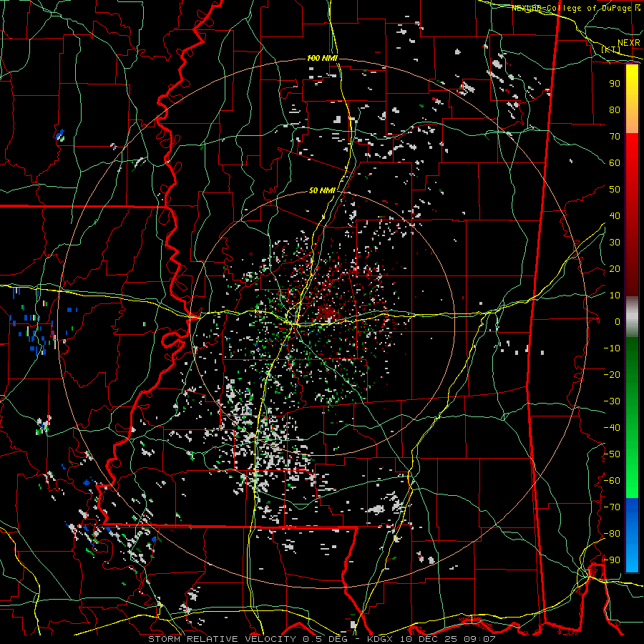Click the 09:07 timestamp in caption
The image size is (644, 644).
480,639
